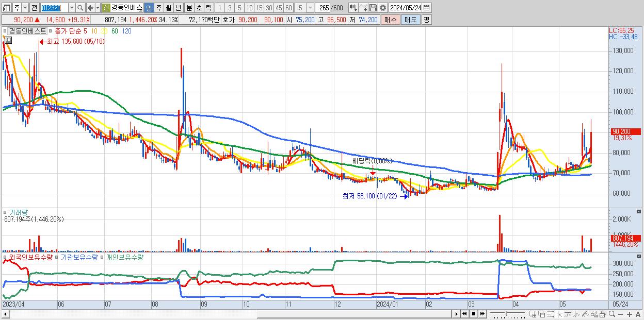Click the moving average 5 legend

(85, 31)
